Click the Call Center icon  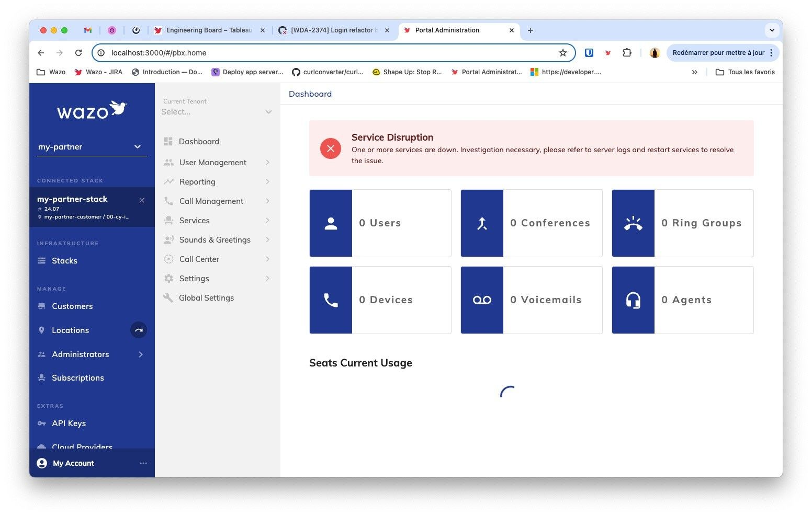(168, 259)
